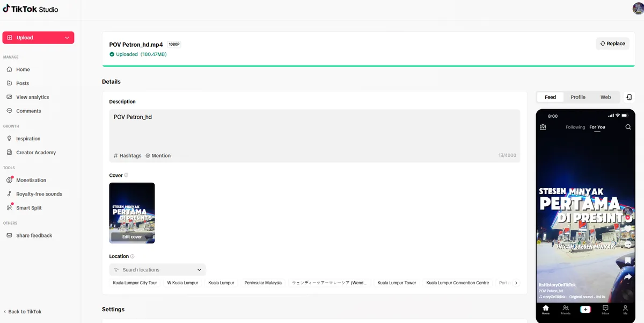Add a Mention in description
Image resolution: width=644 pixels, height=323 pixels.
click(x=158, y=155)
